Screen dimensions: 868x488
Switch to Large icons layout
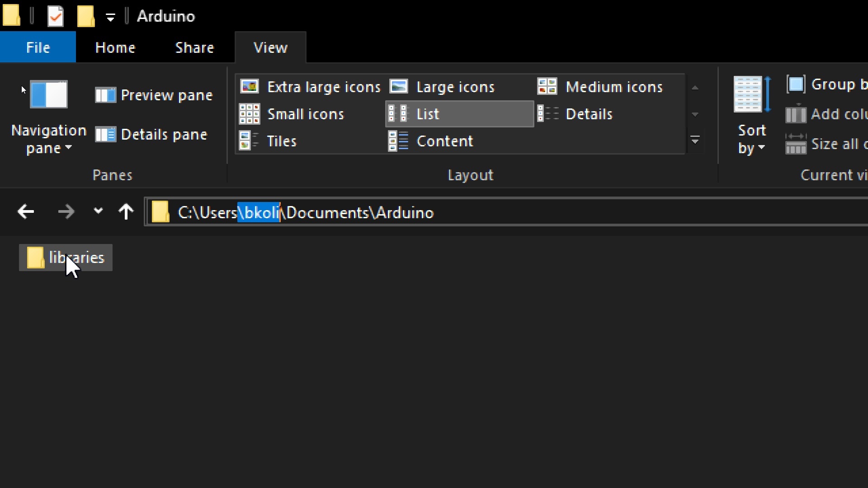443,87
